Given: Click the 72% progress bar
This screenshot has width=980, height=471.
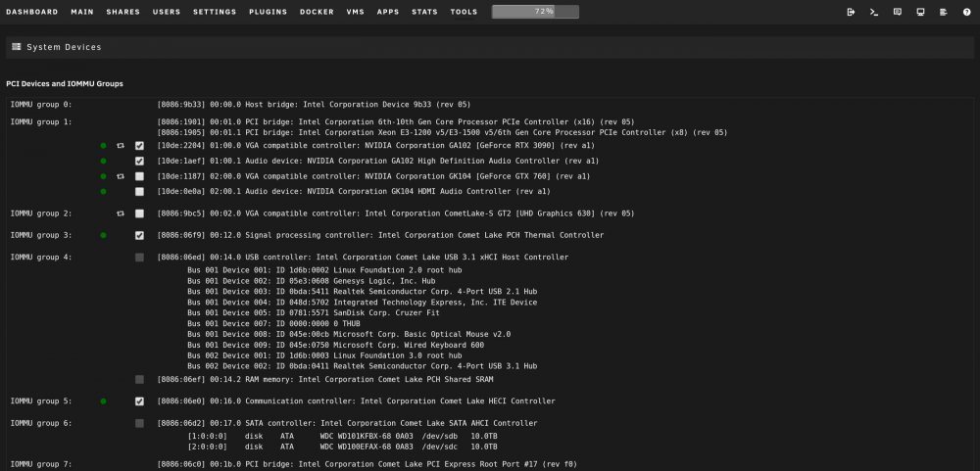Looking at the screenshot, I should tap(535, 12).
